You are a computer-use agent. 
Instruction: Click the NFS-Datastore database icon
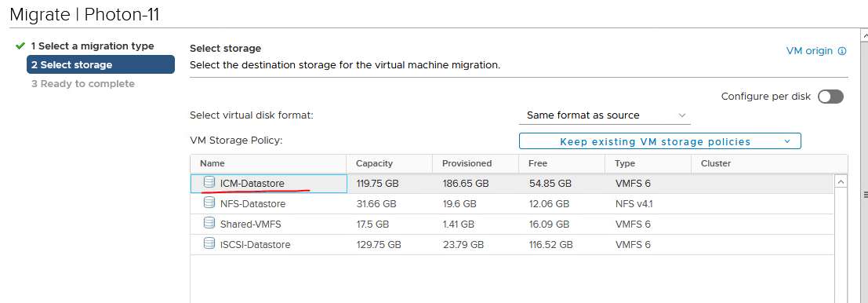[209, 203]
